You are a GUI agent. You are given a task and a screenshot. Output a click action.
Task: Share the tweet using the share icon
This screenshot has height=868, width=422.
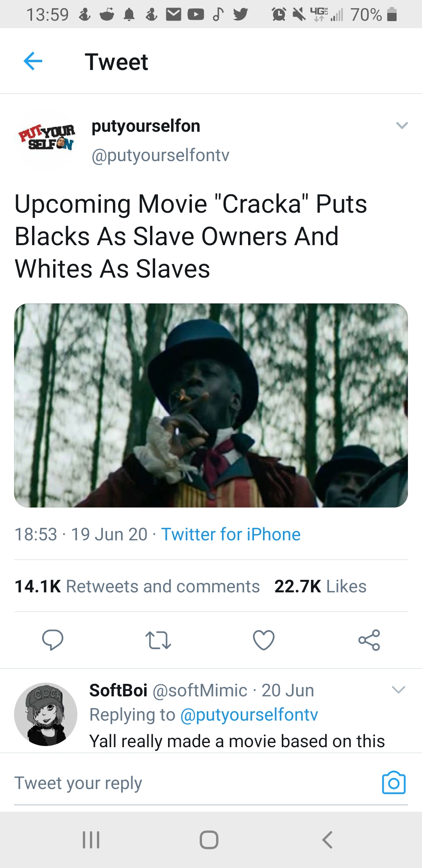369,640
